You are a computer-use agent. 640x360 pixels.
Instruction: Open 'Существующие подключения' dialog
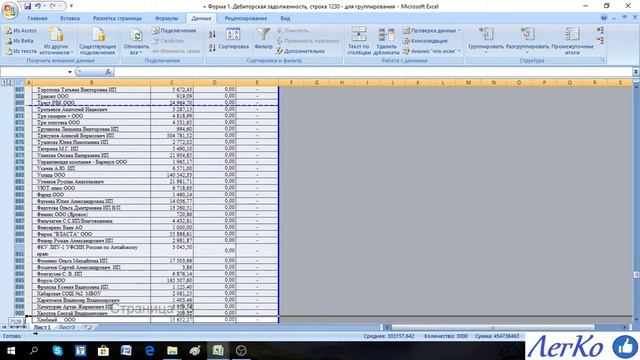(98, 41)
